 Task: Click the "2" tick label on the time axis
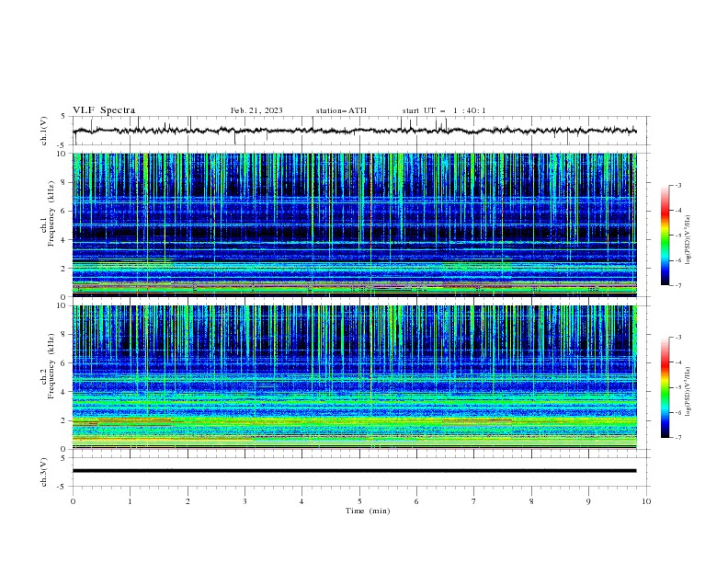point(188,501)
